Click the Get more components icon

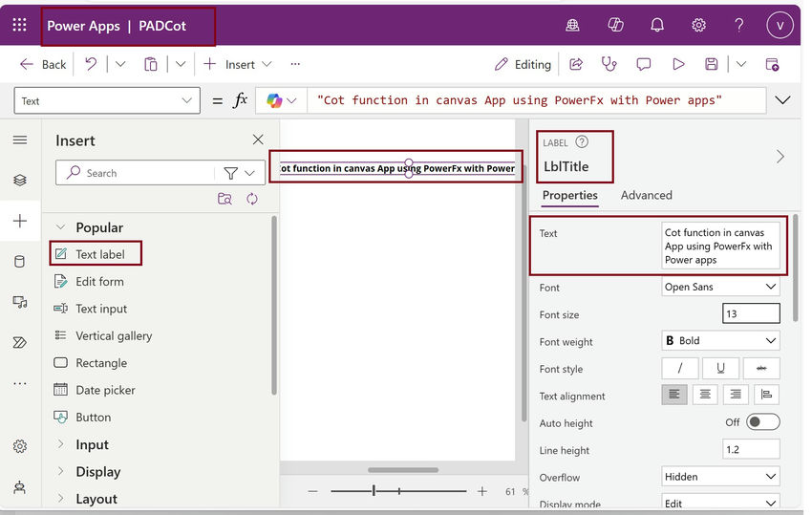[x=224, y=199]
